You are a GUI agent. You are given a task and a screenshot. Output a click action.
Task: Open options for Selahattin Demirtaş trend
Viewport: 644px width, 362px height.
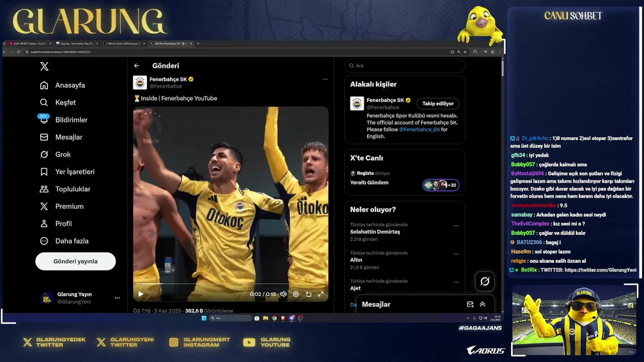point(456,226)
